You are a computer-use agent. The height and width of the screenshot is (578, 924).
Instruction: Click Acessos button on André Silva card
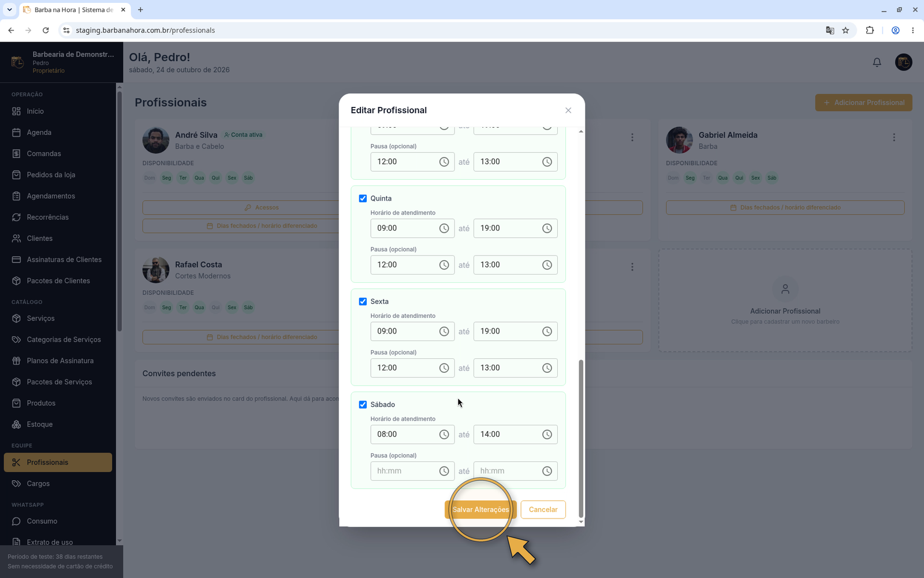(262, 208)
